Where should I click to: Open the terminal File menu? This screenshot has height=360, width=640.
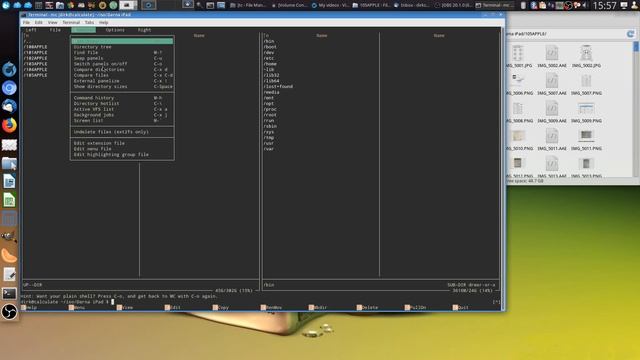(26, 22)
